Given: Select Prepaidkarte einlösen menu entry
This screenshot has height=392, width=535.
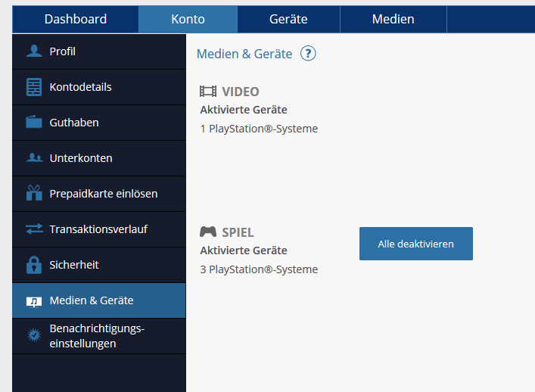Looking at the screenshot, I should coord(99,194).
